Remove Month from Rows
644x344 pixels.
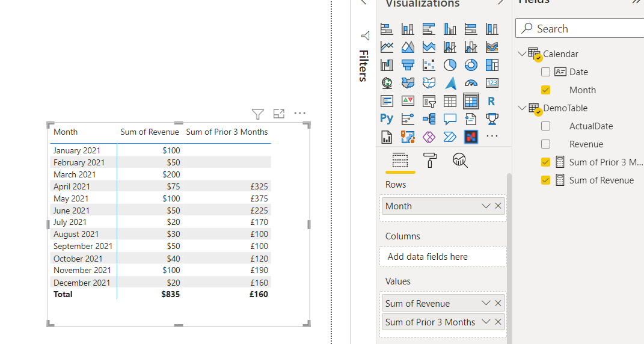click(x=498, y=206)
